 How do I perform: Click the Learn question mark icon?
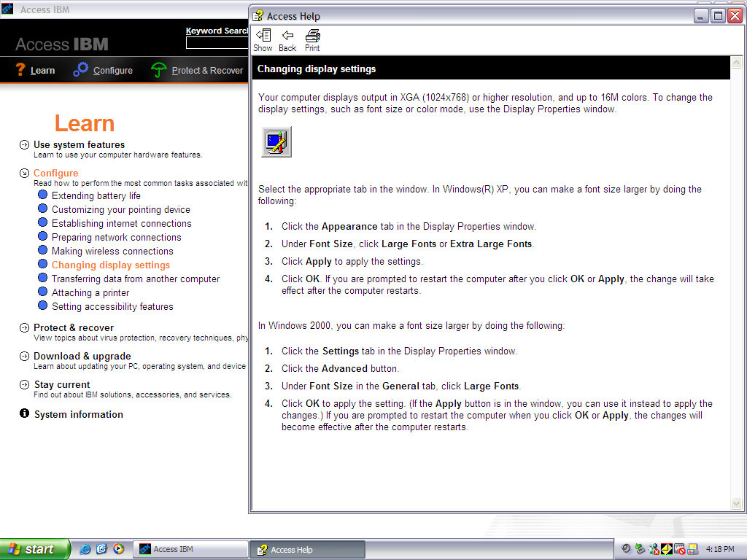coord(20,70)
